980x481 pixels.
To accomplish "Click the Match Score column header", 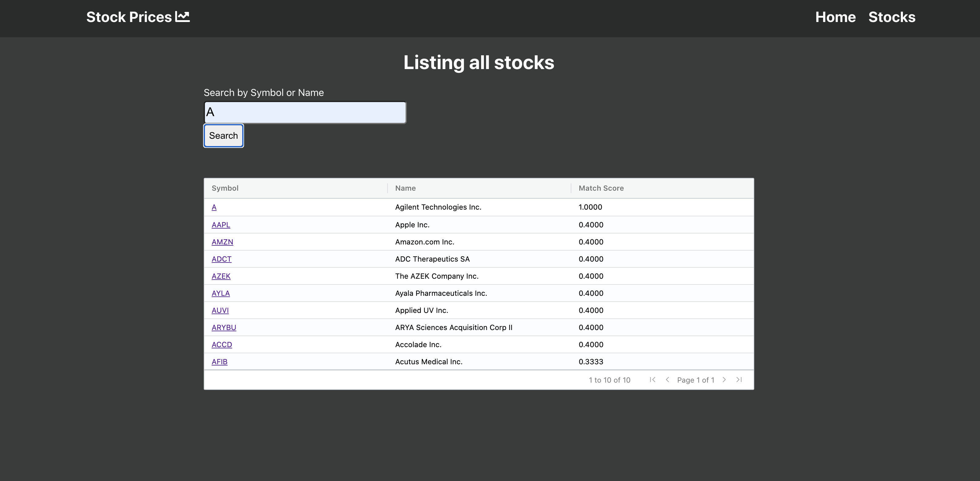I will (601, 188).
